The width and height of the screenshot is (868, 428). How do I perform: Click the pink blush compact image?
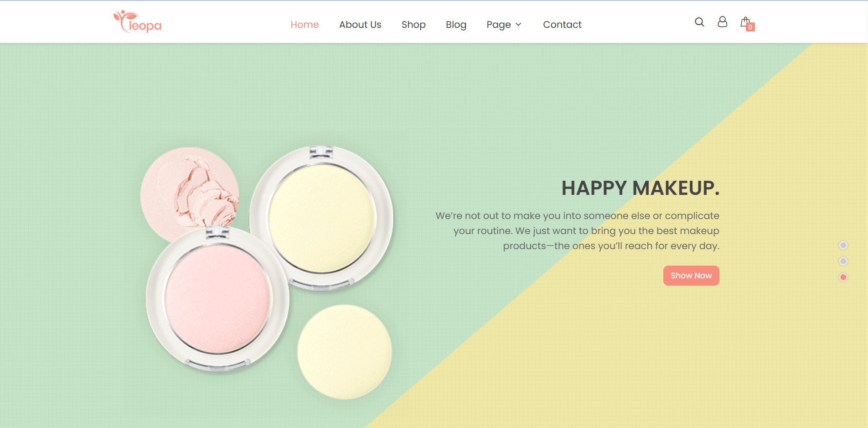tap(217, 299)
